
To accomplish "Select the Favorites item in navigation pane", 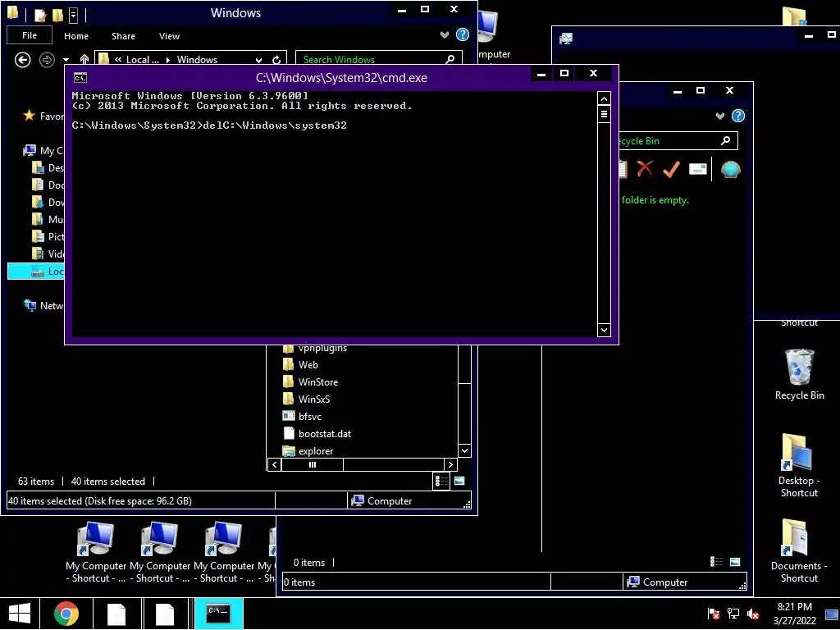I will pos(44,116).
